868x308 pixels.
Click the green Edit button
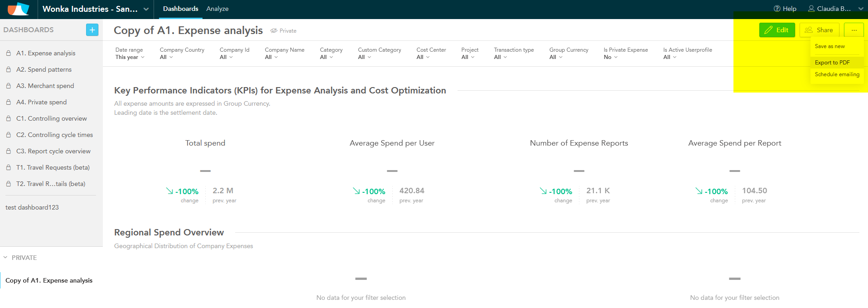click(776, 30)
